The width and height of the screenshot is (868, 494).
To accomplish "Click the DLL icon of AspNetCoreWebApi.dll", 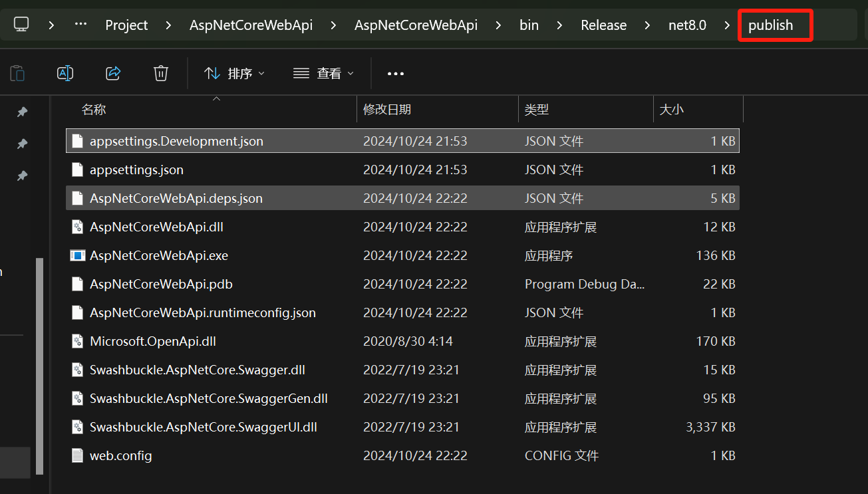I will pos(78,227).
